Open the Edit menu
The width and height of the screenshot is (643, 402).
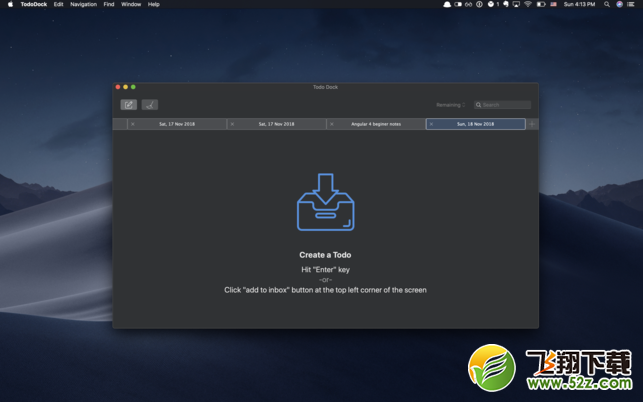coord(59,4)
